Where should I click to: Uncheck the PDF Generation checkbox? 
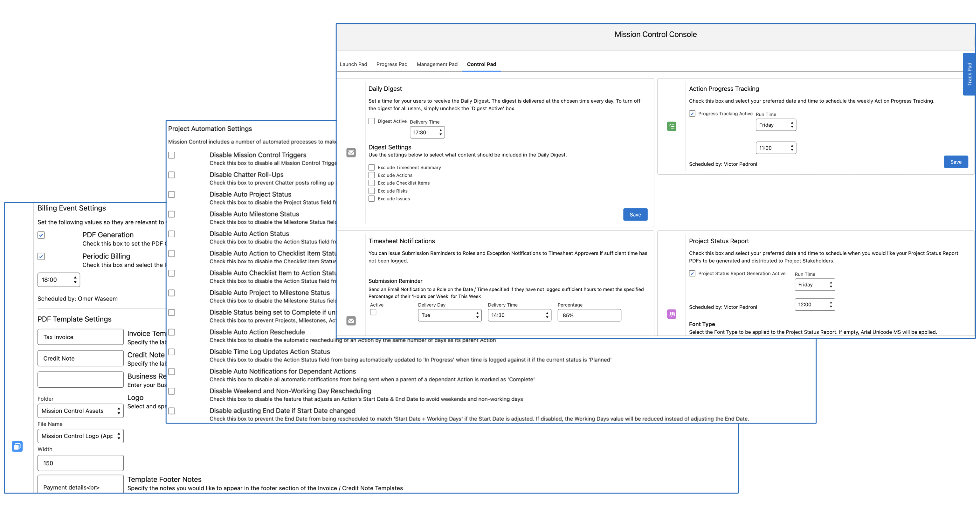pyautogui.click(x=41, y=235)
